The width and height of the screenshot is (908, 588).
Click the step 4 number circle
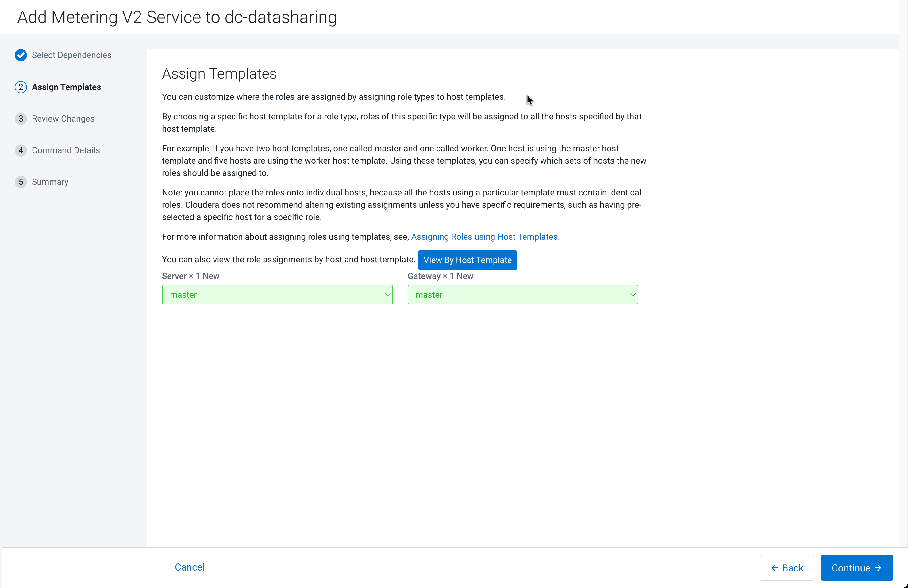(21, 150)
